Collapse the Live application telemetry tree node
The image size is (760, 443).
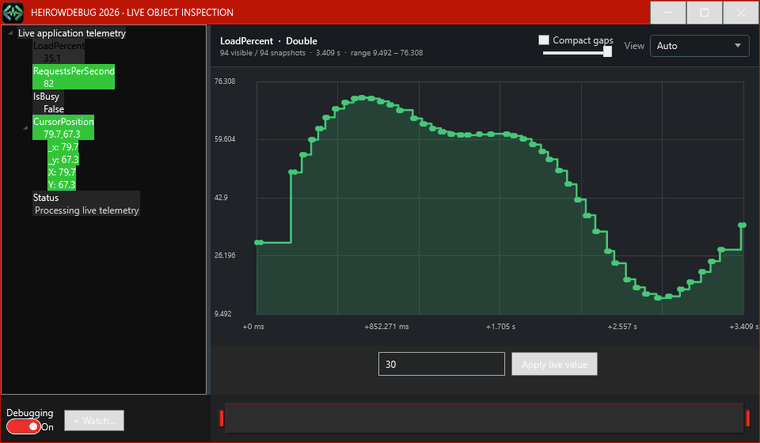pos(10,33)
